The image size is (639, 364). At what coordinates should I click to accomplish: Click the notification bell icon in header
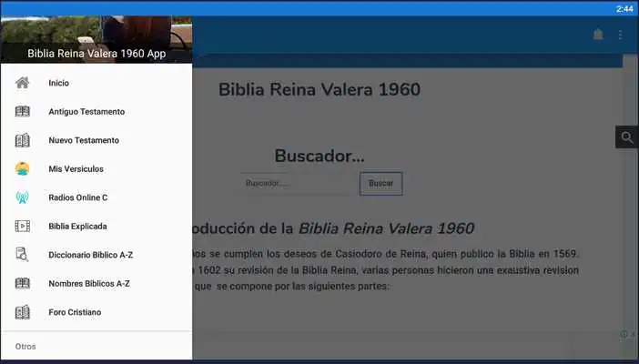point(598,35)
